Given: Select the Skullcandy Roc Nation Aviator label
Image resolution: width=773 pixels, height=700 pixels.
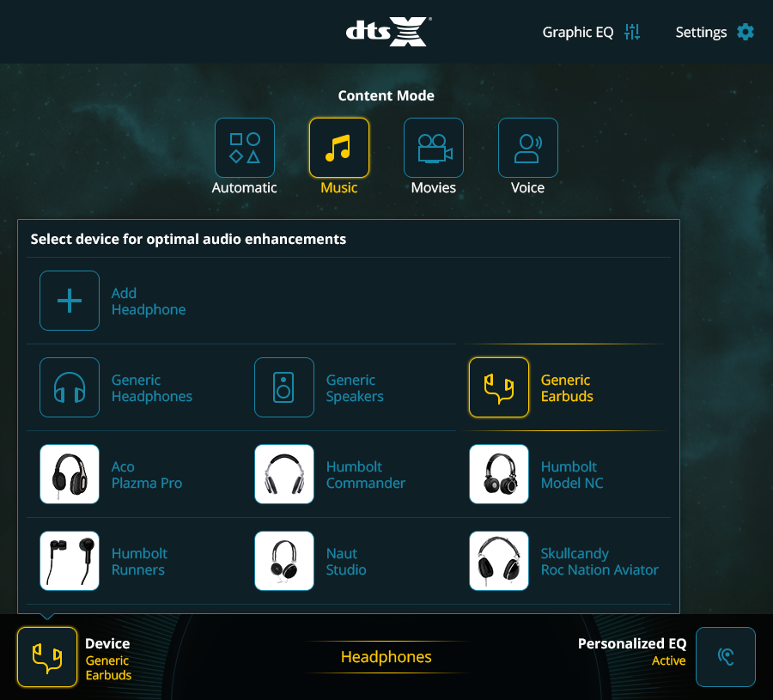Looking at the screenshot, I should [600, 562].
